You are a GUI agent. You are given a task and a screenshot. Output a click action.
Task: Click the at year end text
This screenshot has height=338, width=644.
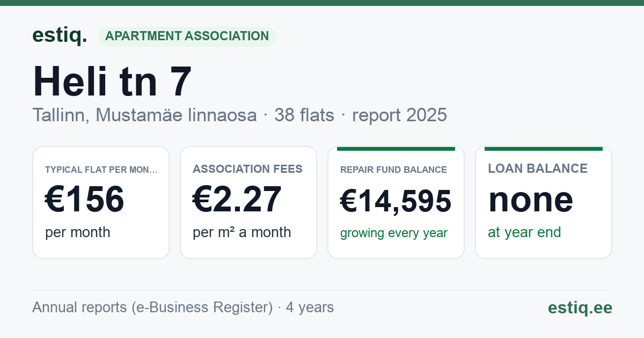tap(524, 232)
